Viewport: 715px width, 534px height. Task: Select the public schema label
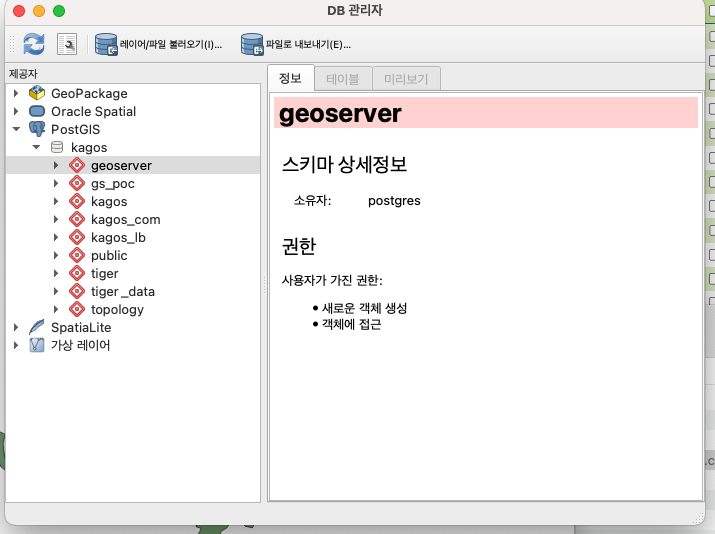pos(109,255)
